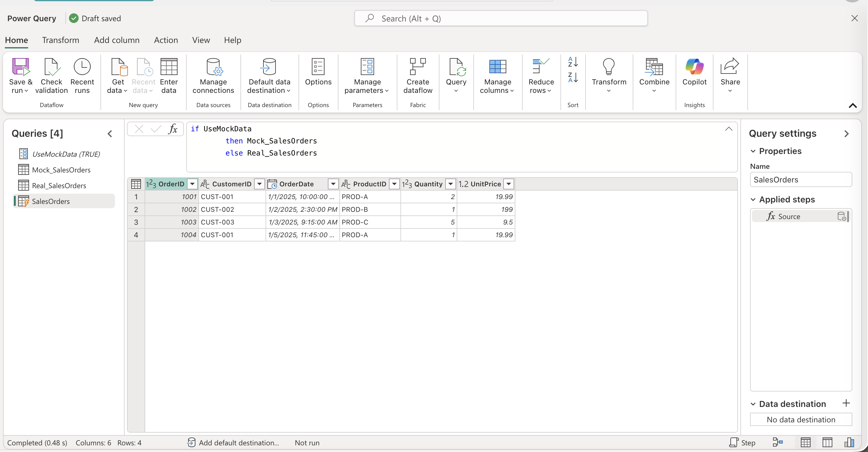Screen dimensions: 868x452
Task: Collapse the Queries pane
Action: coord(110,134)
